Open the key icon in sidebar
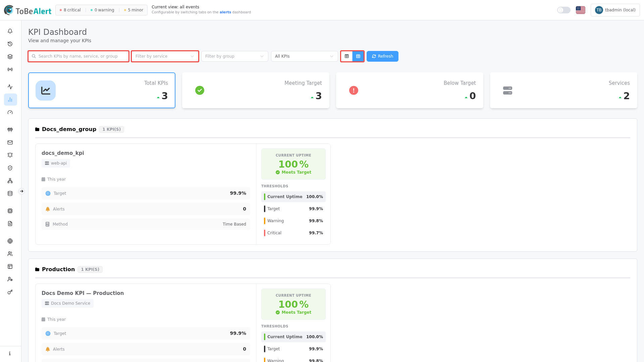The width and height of the screenshot is (644, 362). (x=10, y=292)
